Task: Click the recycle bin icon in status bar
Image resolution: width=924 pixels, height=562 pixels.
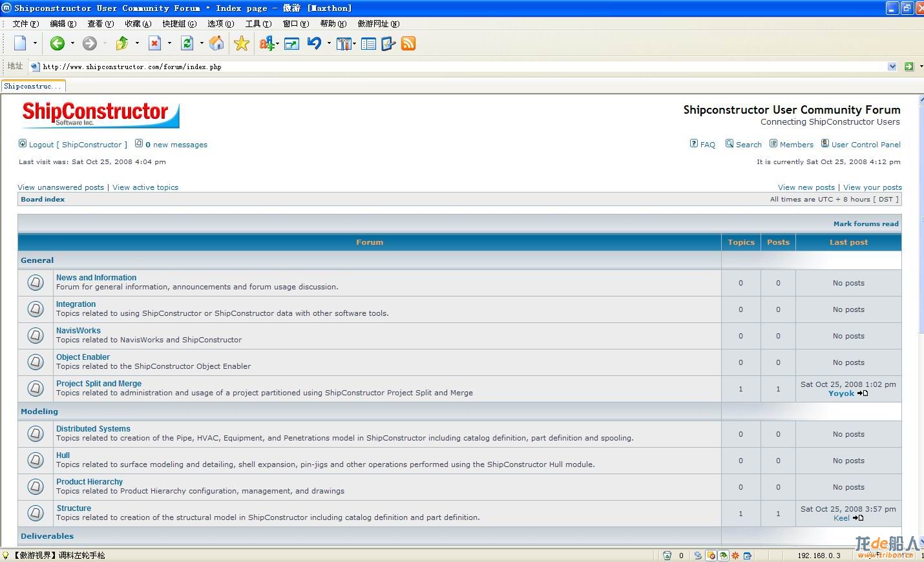Action: point(667,556)
